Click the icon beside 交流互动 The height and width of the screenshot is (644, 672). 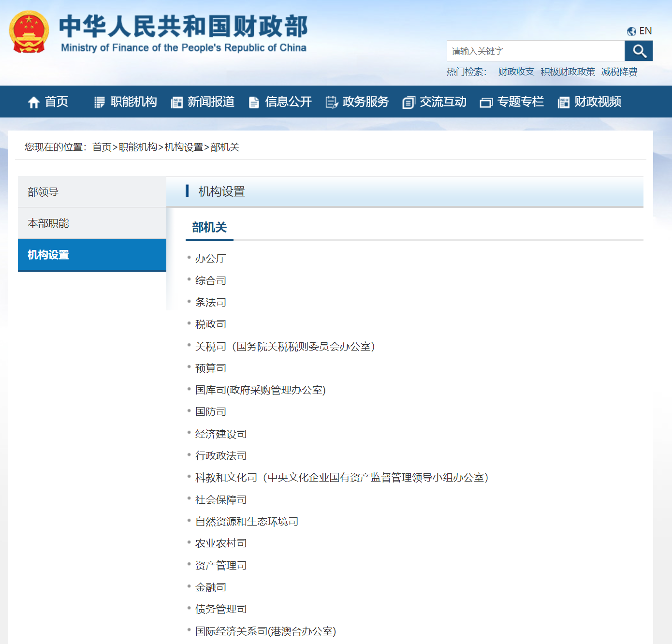click(409, 102)
